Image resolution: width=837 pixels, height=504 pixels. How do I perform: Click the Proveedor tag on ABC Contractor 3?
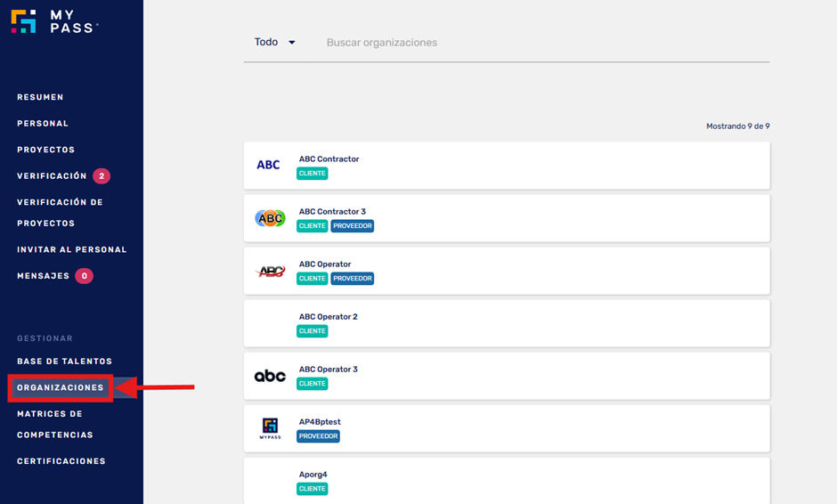[353, 226]
